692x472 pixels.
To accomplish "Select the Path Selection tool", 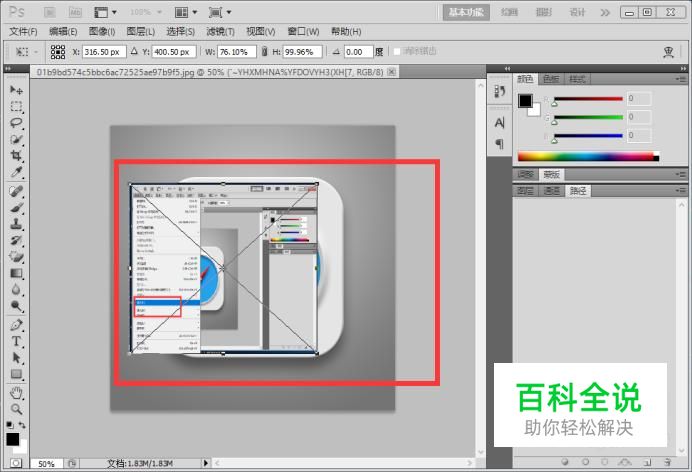I will (16, 358).
